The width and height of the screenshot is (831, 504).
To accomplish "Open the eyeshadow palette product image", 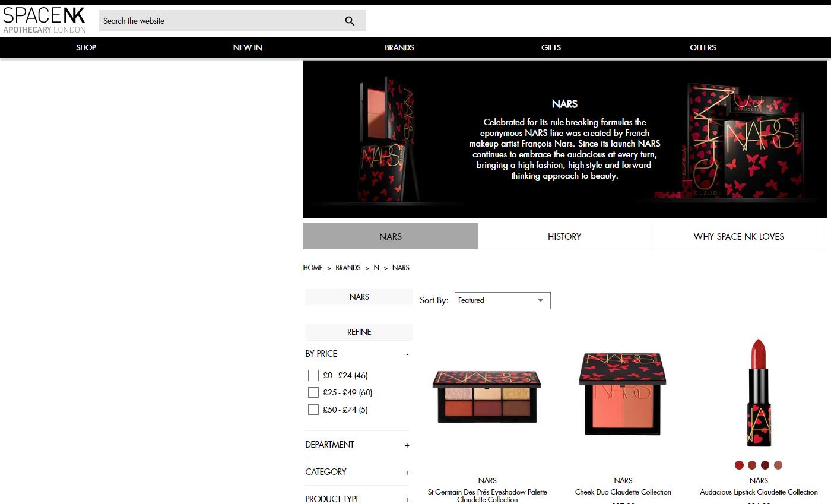I will [x=487, y=397].
